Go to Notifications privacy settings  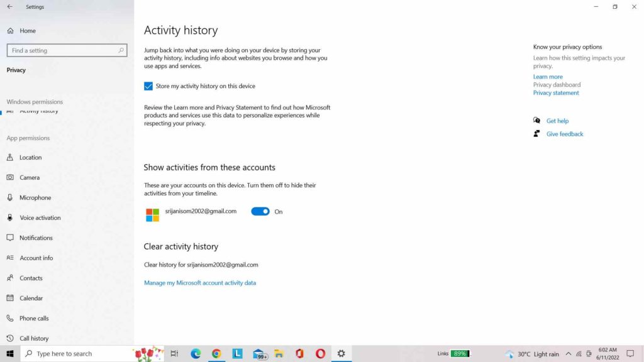(x=36, y=238)
